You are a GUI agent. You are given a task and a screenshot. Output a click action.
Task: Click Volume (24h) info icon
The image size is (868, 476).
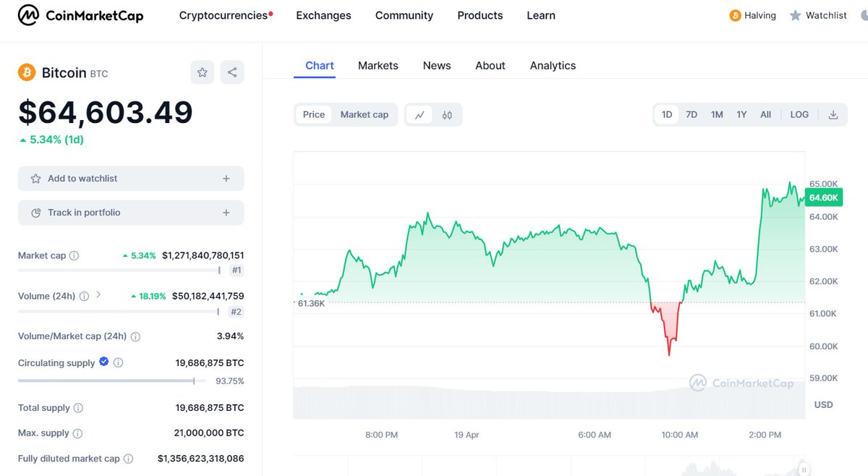tap(84, 296)
